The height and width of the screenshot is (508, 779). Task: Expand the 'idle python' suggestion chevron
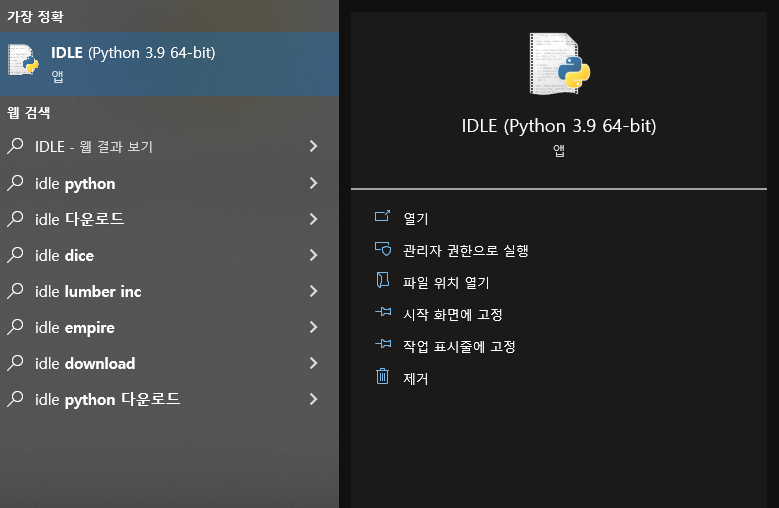coord(313,183)
